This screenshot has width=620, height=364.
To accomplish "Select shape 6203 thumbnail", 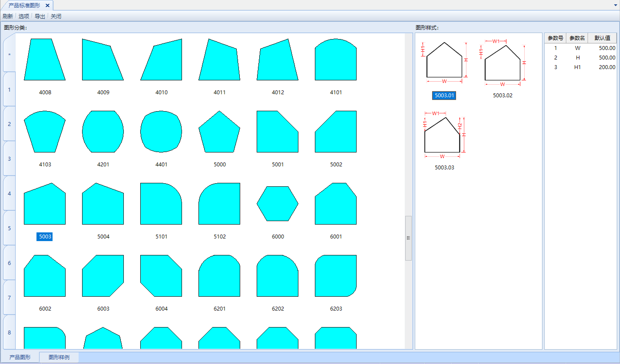I will coord(336,276).
